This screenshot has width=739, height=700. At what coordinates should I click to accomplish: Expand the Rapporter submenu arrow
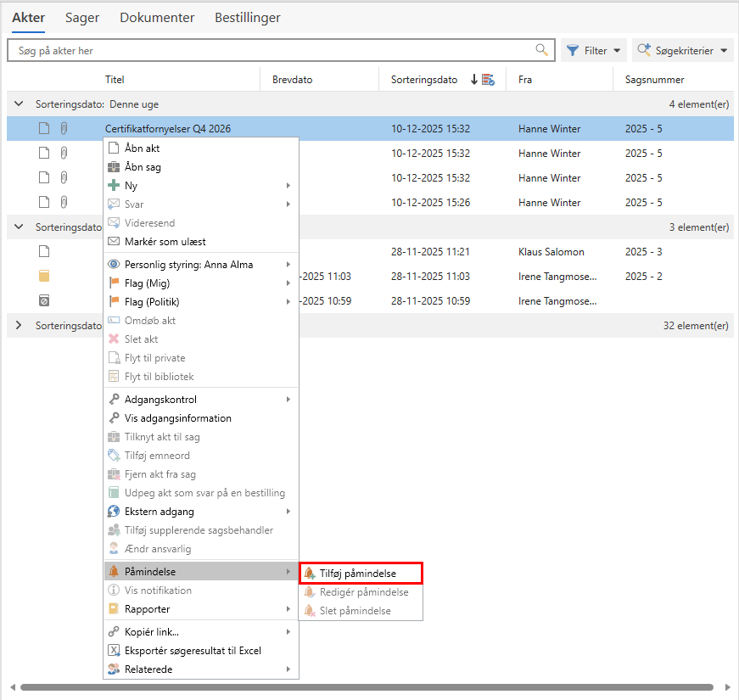[288, 609]
